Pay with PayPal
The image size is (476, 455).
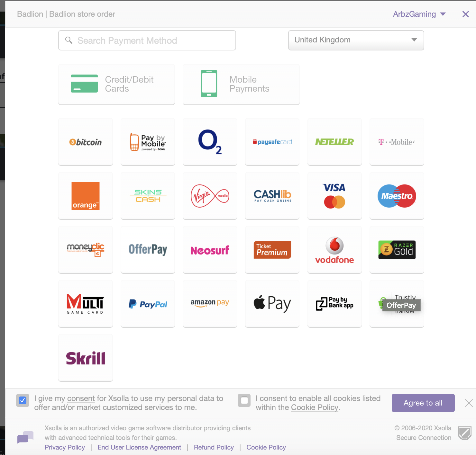tap(148, 304)
